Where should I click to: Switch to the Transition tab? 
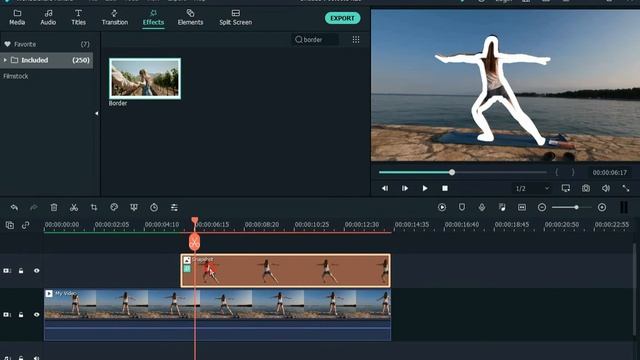pyautogui.click(x=115, y=18)
